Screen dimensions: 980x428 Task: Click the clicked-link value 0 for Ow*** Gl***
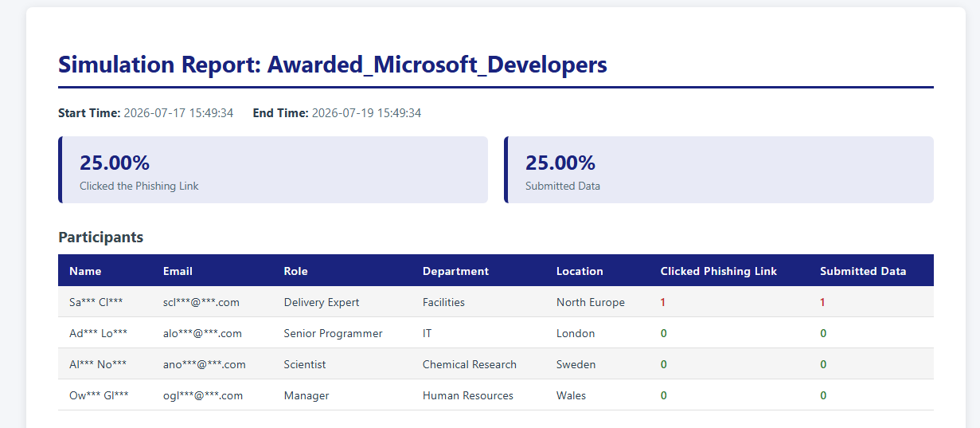pyautogui.click(x=663, y=396)
